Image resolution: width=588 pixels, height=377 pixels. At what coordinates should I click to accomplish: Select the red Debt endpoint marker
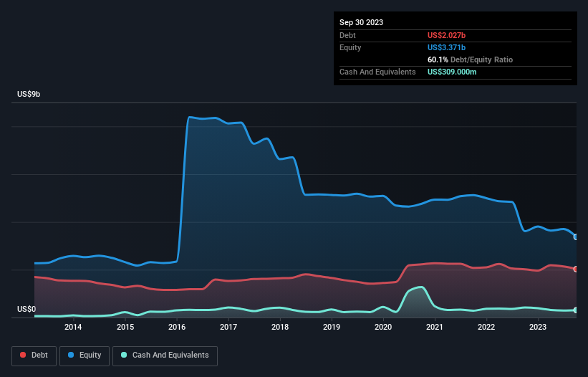[576, 269]
